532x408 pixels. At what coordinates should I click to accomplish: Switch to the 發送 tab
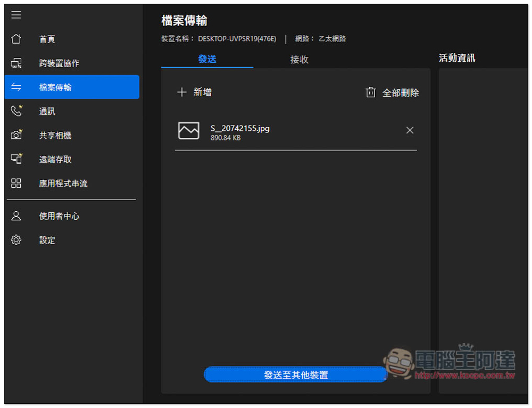point(207,60)
